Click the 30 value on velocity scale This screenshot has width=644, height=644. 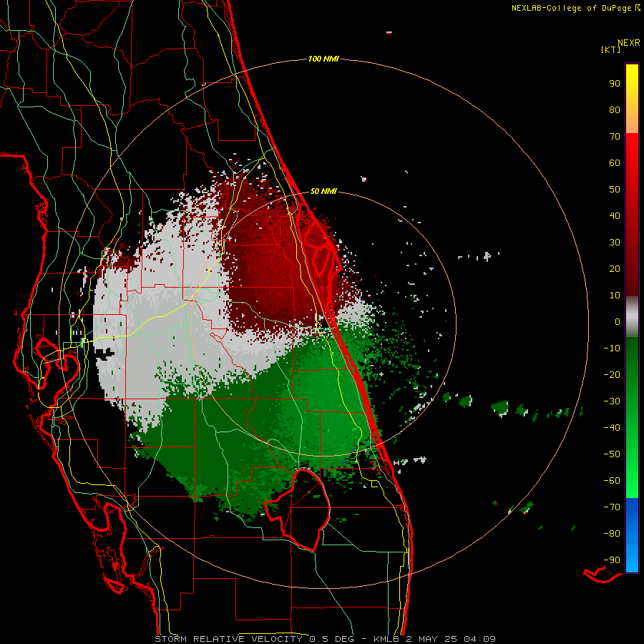pos(615,243)
